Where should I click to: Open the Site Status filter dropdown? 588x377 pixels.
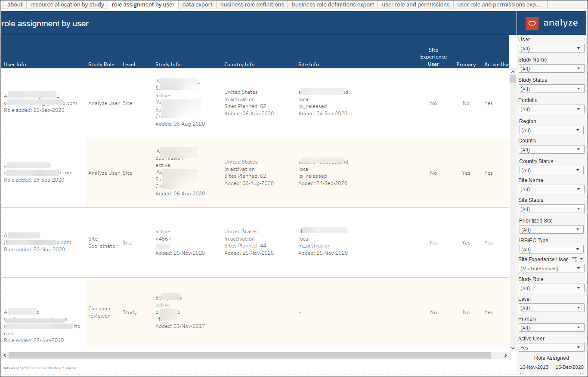pyautogui.click(x=551, y=209)
